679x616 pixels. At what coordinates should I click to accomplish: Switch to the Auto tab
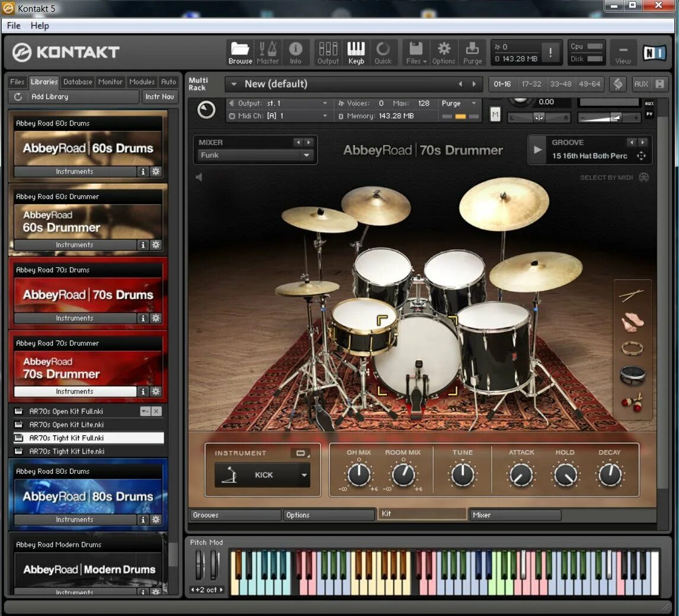click(x=168, y=82)
